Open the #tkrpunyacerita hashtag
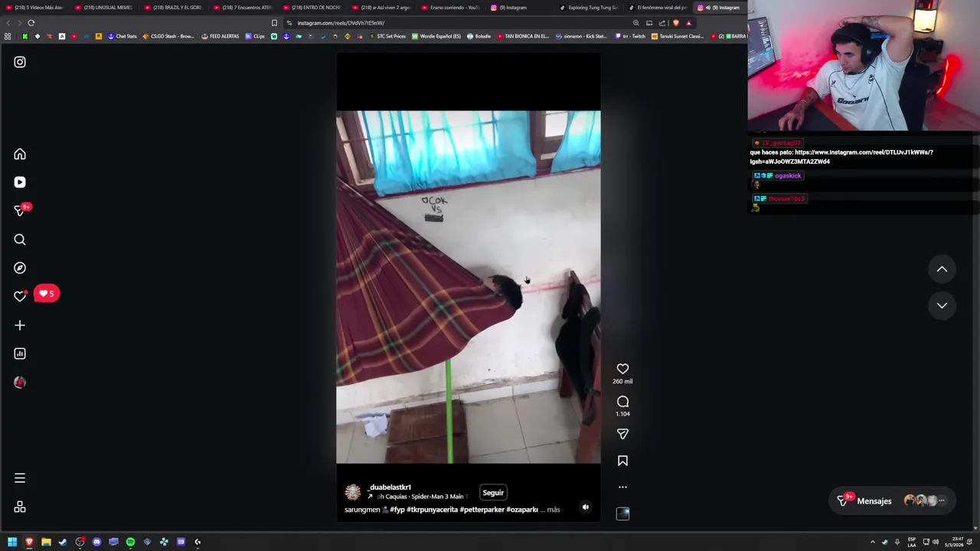The height and width of the screenshot is (551, 980). coord(432,510)
